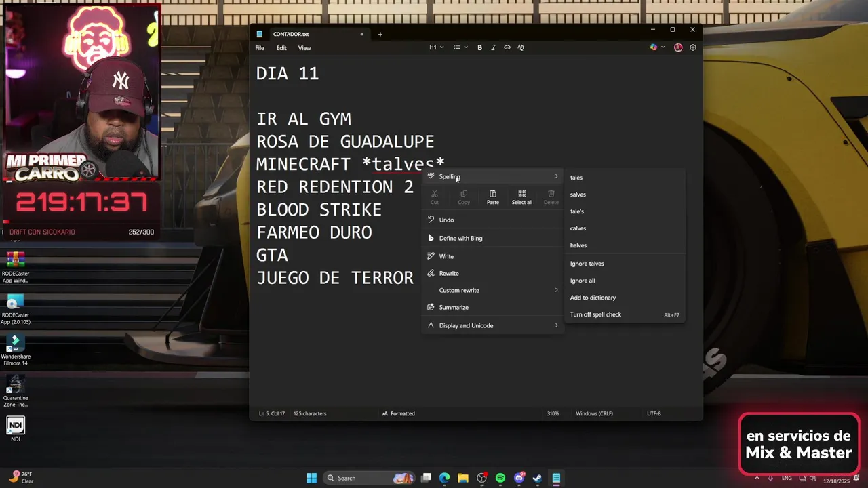Toggle bold formatting in Notepad toolbar

pyautogui.click(x=479, y=47)
